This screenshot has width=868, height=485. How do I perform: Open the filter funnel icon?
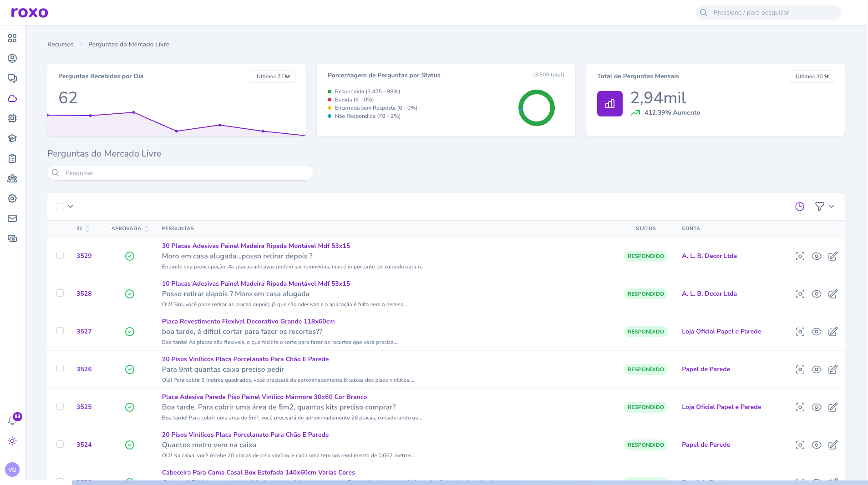coord(820,207)
